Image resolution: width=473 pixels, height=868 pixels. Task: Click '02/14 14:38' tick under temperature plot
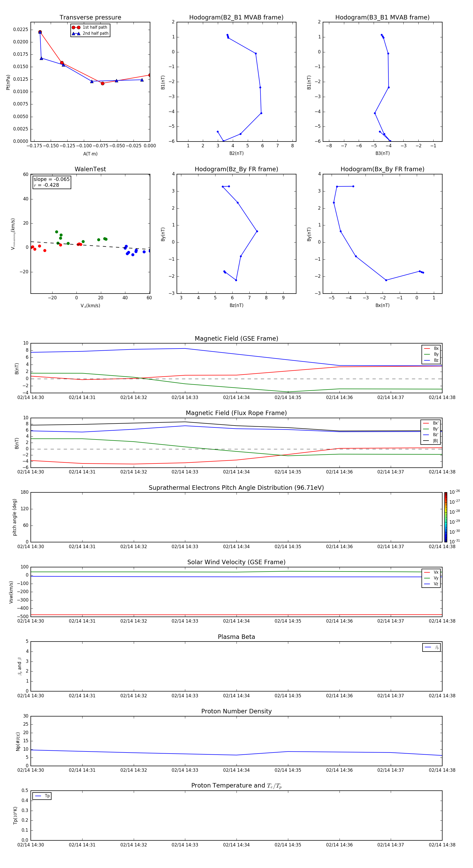(x=442, y=845)
